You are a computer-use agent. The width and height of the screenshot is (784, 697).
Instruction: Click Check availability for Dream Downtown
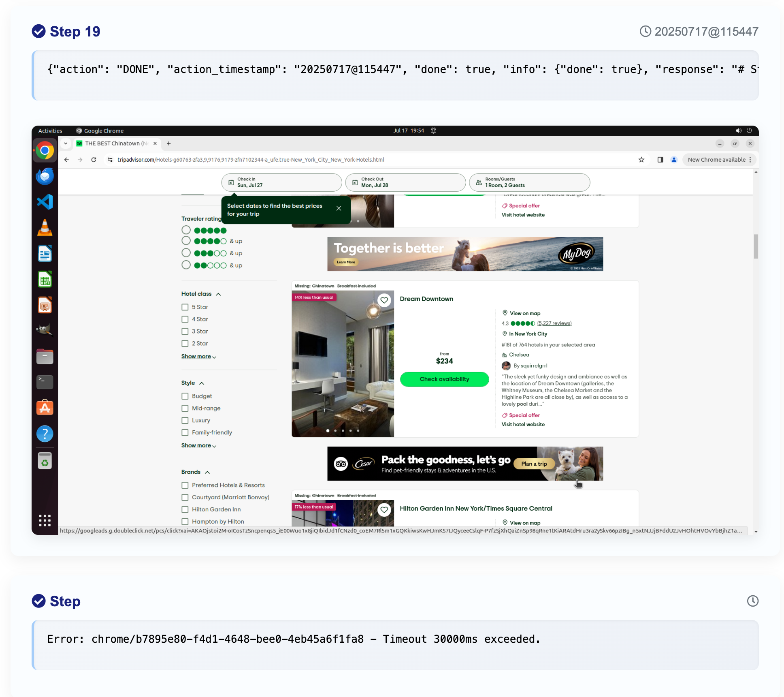(x=444, y=379)
